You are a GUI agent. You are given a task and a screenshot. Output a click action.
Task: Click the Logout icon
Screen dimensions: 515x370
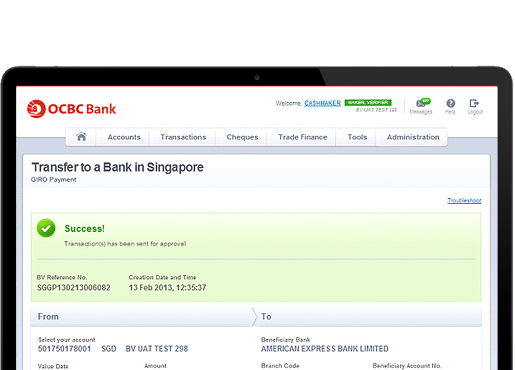pos(474,103)
